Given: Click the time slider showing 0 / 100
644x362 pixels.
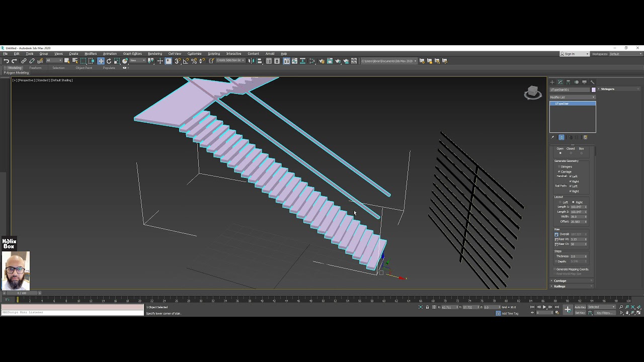Looking at the screenshot, I should (22, 293).
